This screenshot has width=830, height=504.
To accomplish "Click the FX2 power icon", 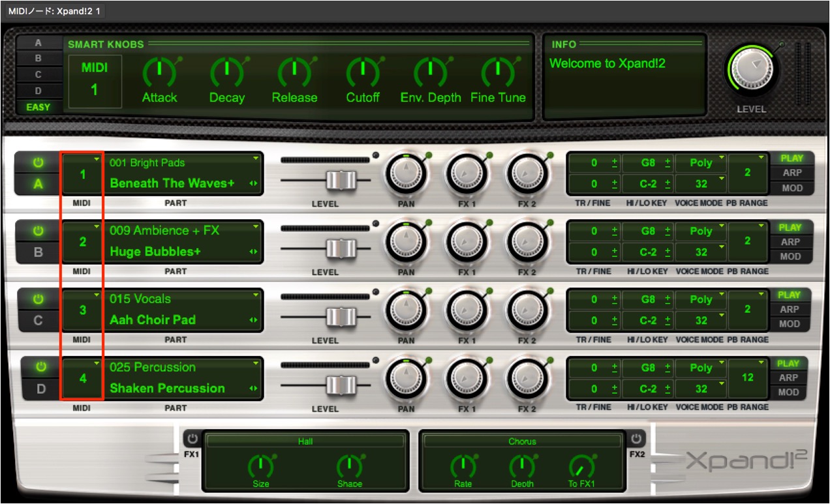I will coord(636,439).
